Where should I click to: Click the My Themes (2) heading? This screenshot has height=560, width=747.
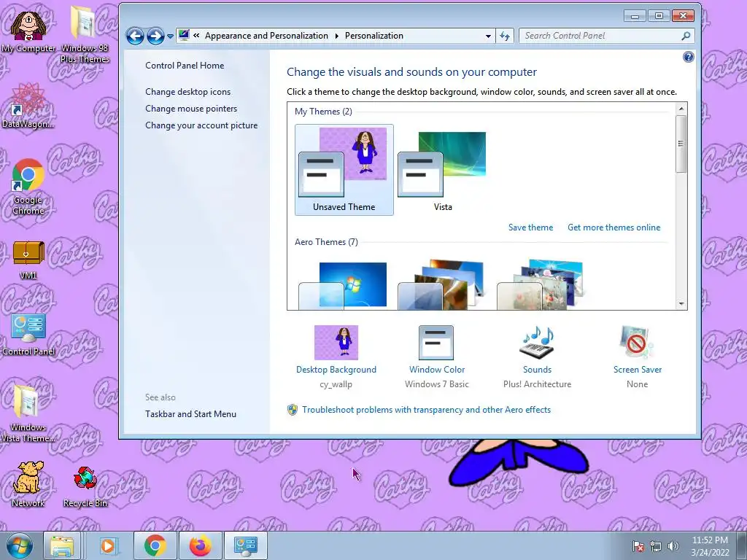coord(323,112)
